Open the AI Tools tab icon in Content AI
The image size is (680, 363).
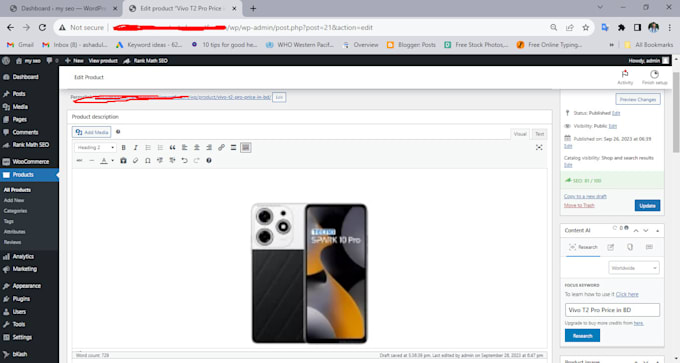point(630,247)
